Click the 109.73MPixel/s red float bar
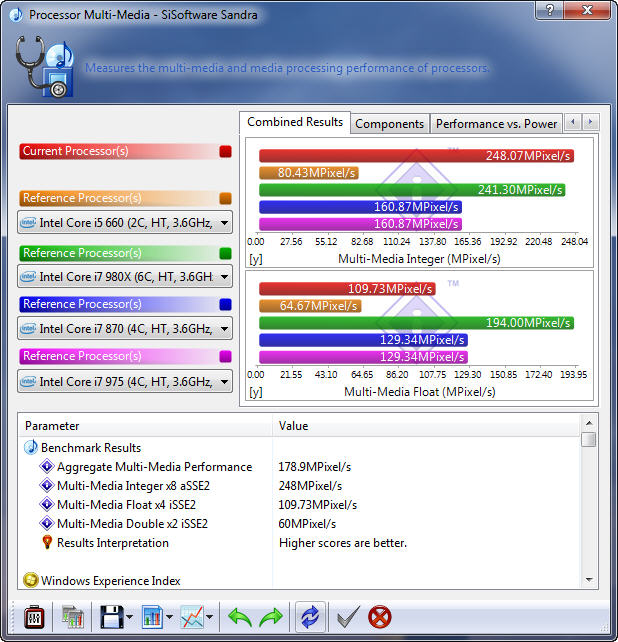Screen dimensions: 618x642 [347, 289]
